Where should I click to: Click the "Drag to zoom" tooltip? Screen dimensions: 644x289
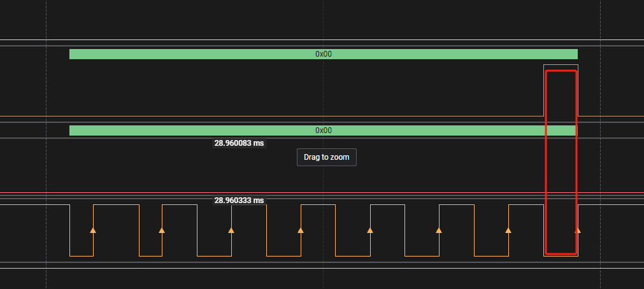[x=326, y=157]
